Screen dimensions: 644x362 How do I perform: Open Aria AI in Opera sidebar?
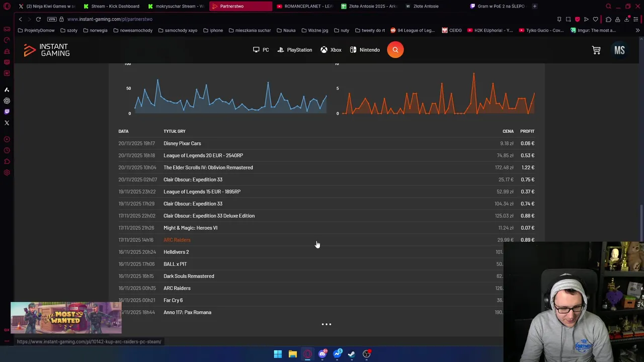[7, 89]
